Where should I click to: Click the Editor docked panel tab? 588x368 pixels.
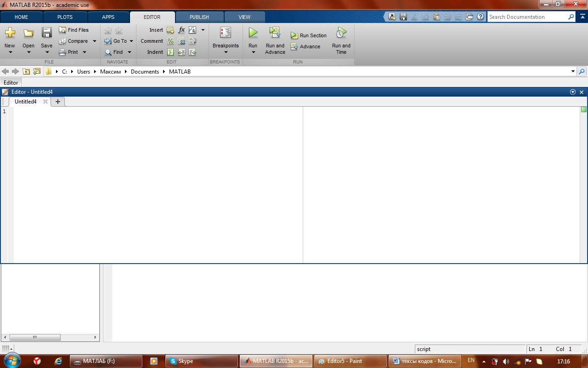[11, 83]
